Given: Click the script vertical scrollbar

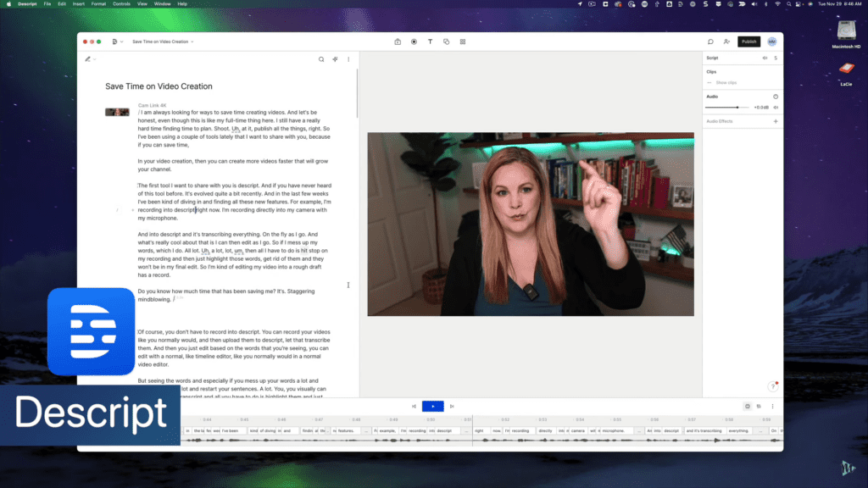Looking at the screenshot, I should (x=358, y=93).
